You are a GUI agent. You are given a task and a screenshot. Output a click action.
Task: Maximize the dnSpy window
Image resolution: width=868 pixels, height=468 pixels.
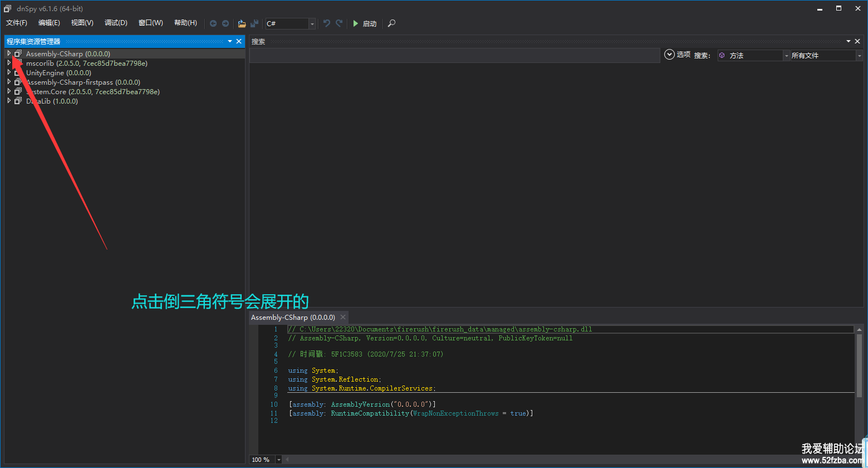coord(838,8)
